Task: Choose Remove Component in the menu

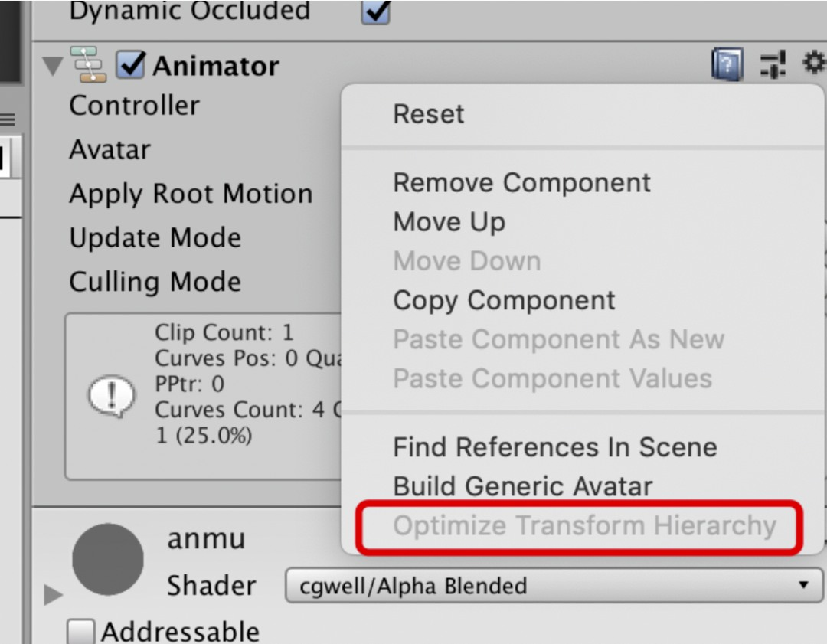Action: pos(521,183)
